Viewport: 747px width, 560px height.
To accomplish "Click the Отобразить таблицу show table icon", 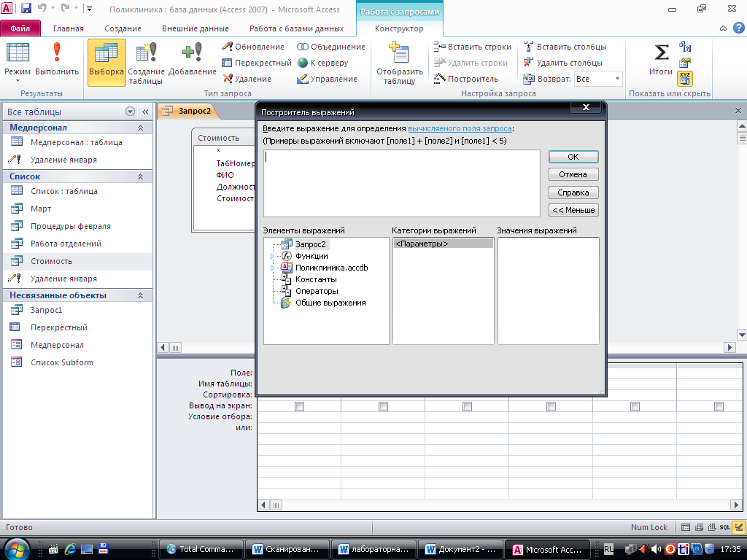I will click(399, 52).
